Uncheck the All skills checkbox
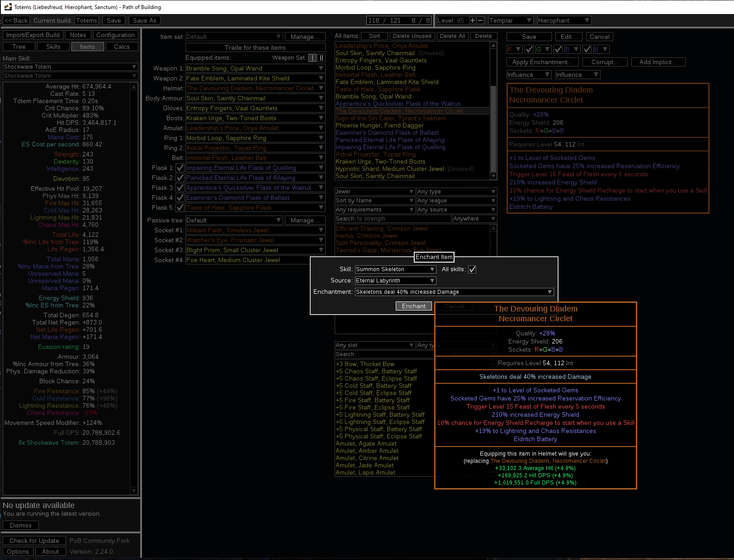The width and height of the screenshot is (734, 560). [472, 269]
